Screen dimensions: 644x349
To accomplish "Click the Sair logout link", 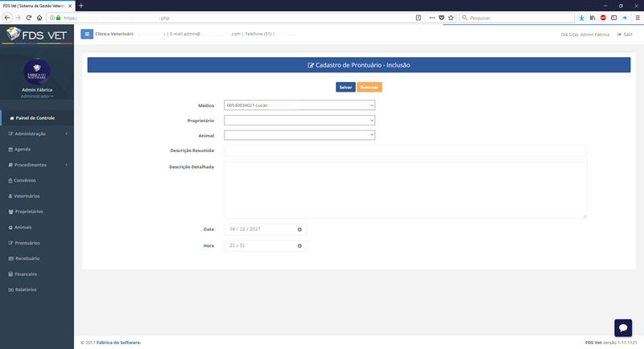I will pyautogui.click(x=624, y=34).
